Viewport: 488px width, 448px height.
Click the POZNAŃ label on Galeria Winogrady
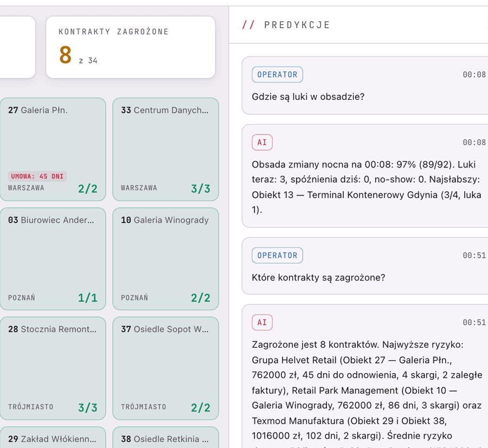(134, 298)
